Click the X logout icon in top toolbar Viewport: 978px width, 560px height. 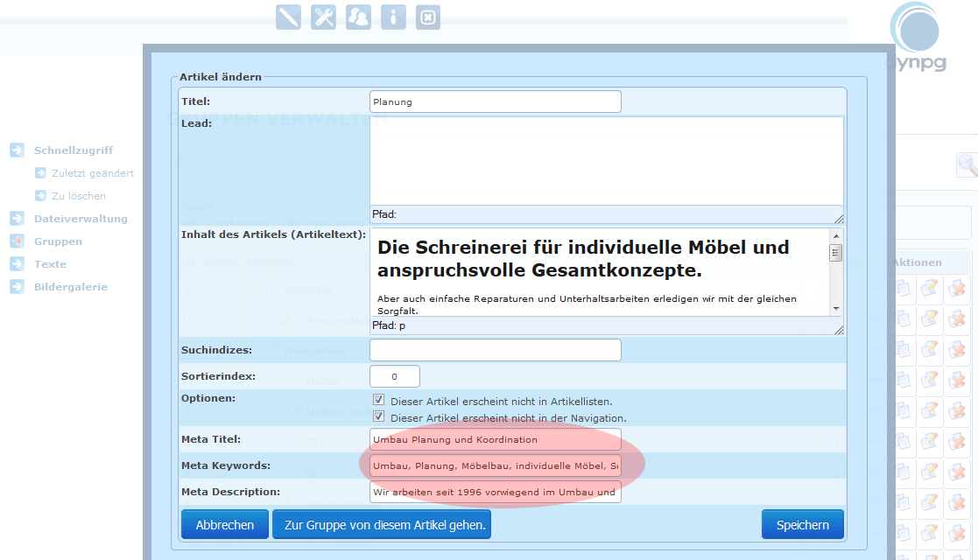pyautogui.click(x=427, y=17)
